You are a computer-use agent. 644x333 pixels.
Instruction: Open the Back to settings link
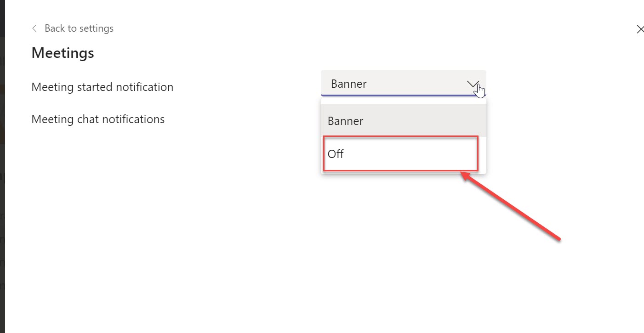point(79,28)
